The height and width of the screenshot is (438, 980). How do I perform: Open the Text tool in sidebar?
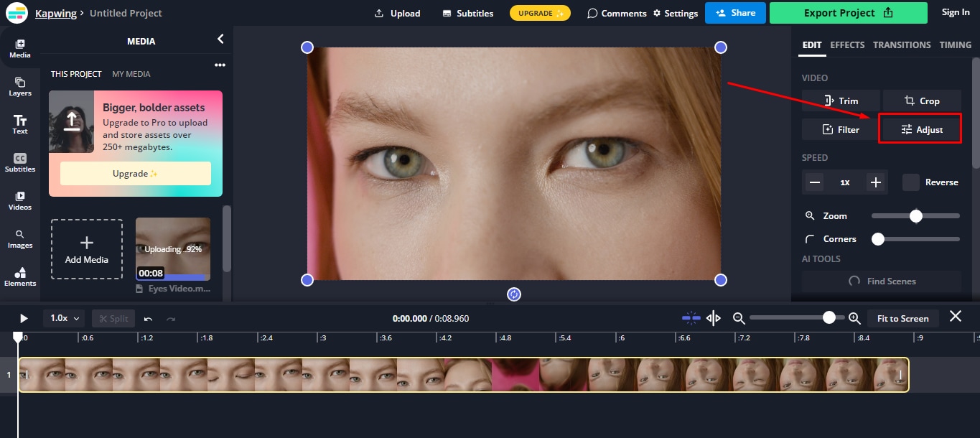[20, 125]
